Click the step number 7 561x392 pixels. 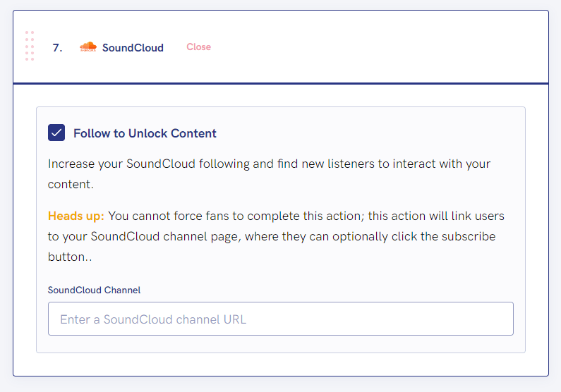coord(58,47)
